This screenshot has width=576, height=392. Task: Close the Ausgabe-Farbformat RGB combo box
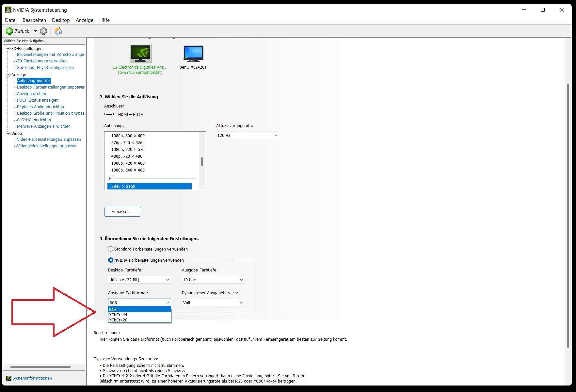(139, 302)
